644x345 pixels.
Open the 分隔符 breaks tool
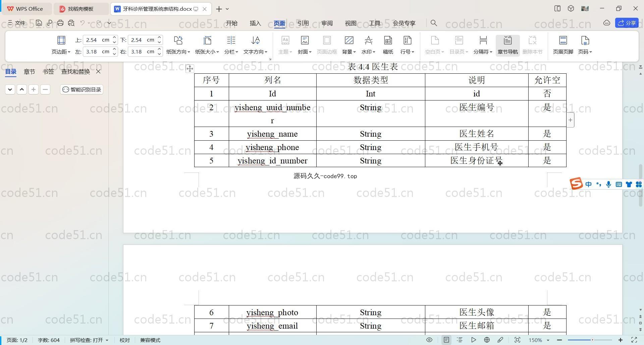[x=483, y=45]
